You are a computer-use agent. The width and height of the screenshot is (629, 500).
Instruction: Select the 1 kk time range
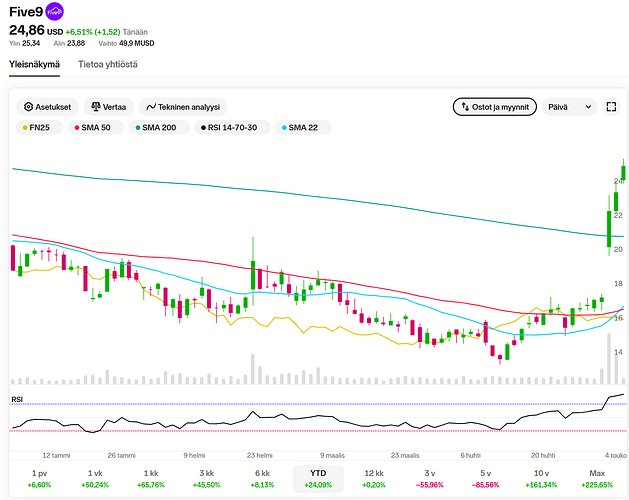tap(151, 479)
